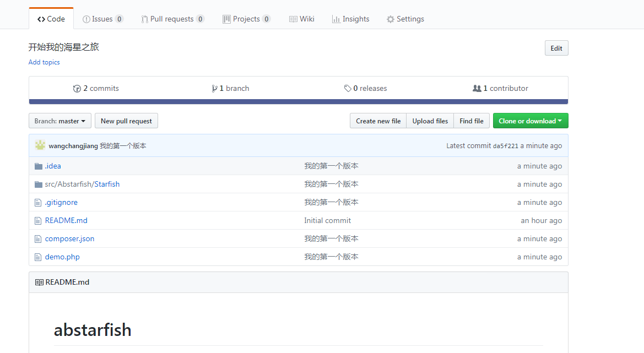
Task: Open commit message in .gitignore row
Action: coord(331,202)
